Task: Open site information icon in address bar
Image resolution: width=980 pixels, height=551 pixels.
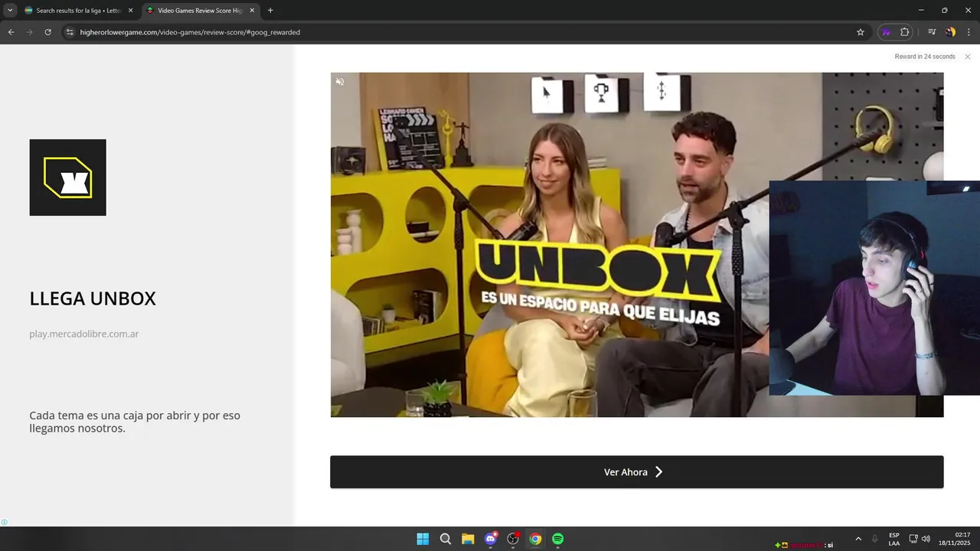Action: tap(69, 32)
